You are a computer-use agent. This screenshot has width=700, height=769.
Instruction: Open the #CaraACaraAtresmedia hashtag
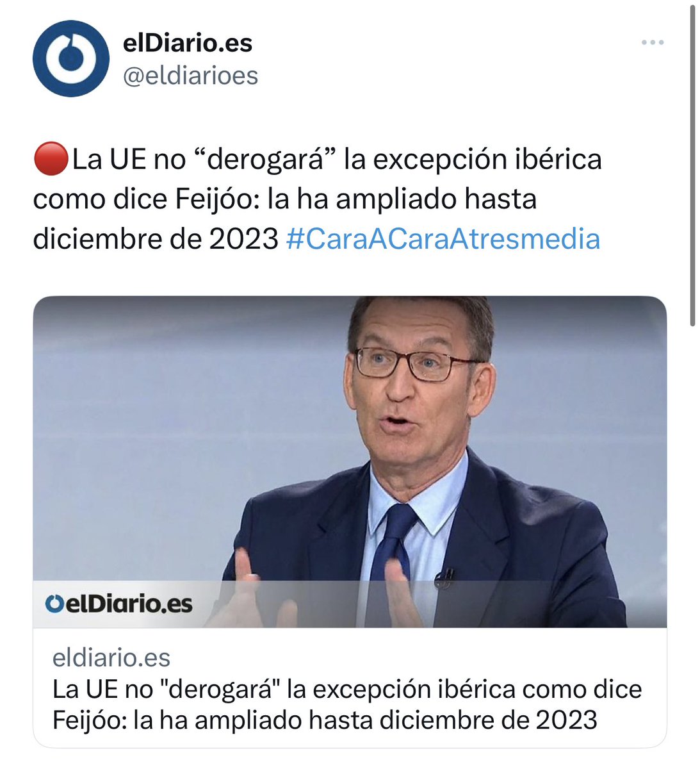pyautogui.click(x=443, y=239)
